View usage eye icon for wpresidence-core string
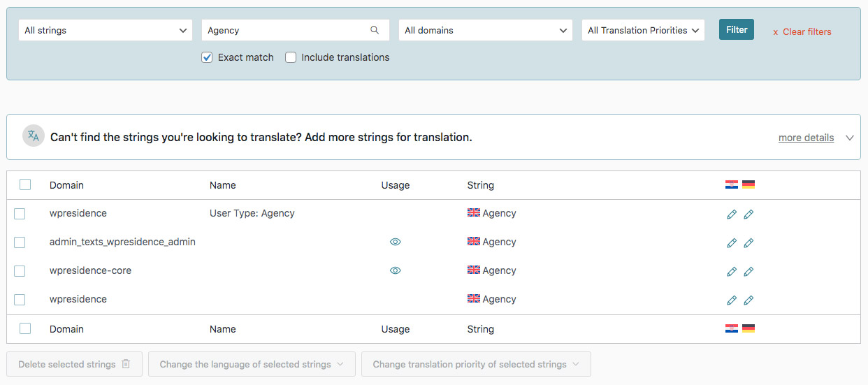Viewport: 868px width, 385px height. click(x=396, y=270)
